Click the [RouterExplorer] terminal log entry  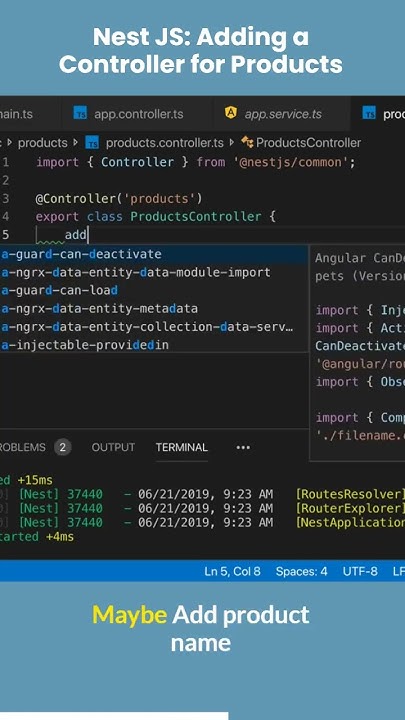point(350,508)
